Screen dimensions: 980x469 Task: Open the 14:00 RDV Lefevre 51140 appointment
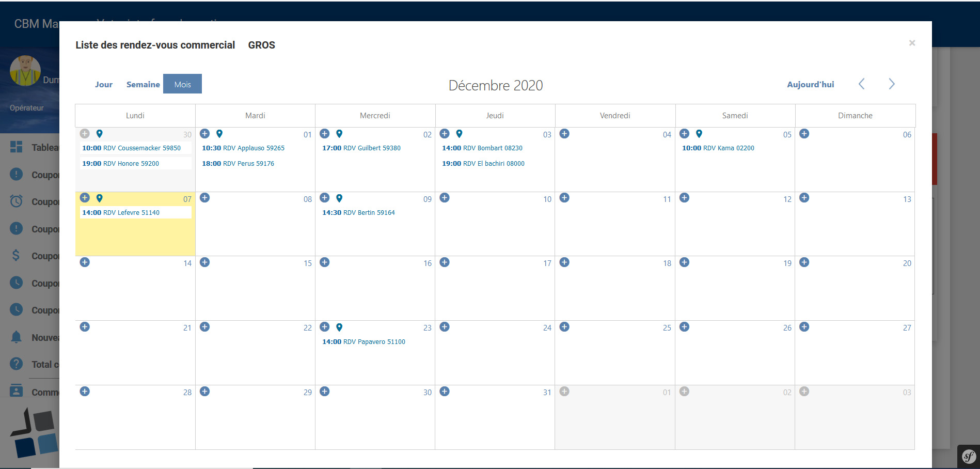(121, 212)
